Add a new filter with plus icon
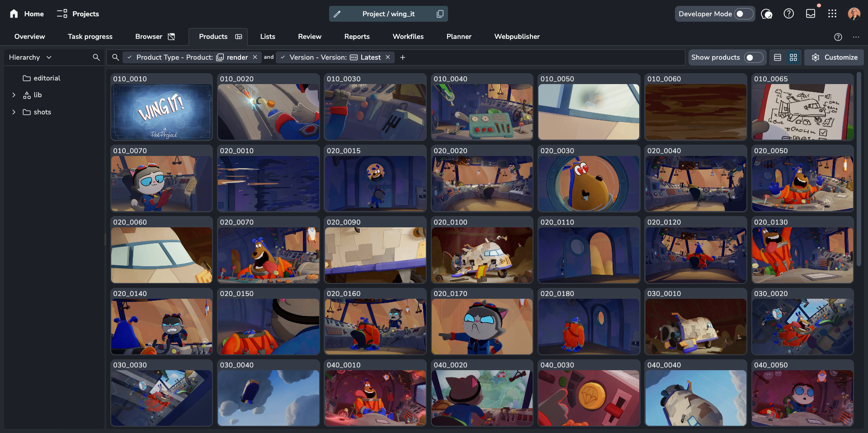 403,57
